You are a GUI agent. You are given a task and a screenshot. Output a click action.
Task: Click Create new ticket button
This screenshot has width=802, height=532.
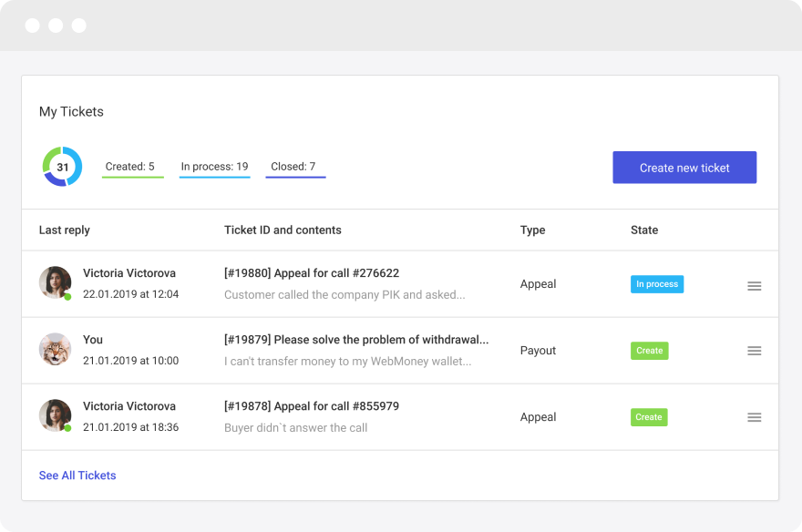point(684,168)
